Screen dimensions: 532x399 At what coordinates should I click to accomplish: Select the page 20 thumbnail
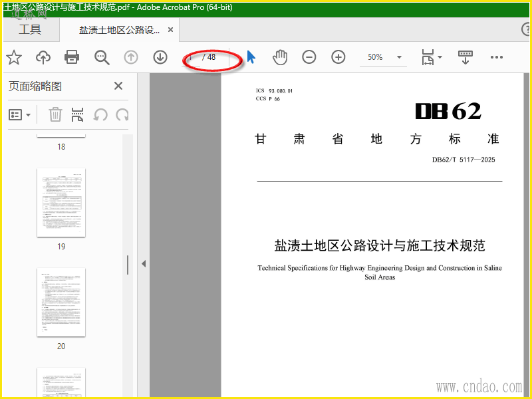coord(61,303)
